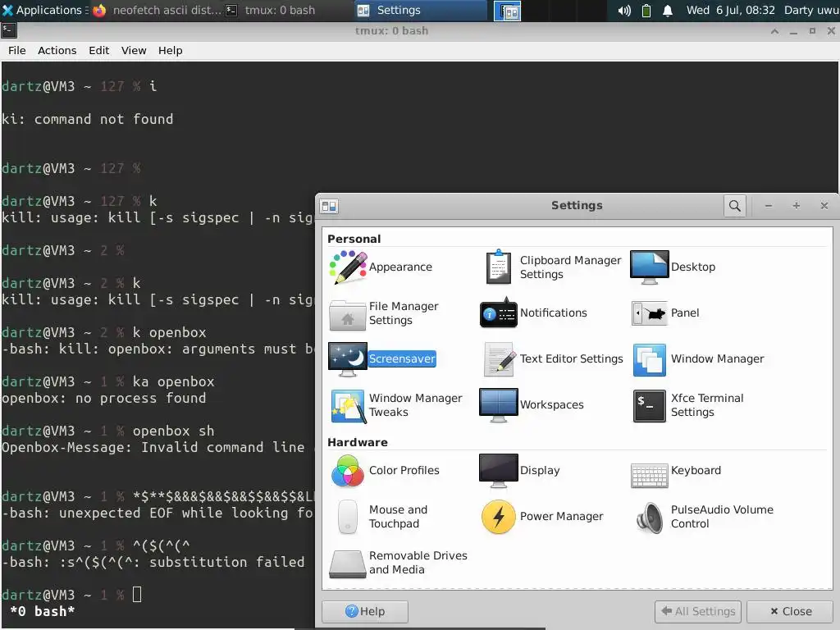Image resolution: width=840 pixels, height=630 pixels.
Task: Click the All Settings button
Action: [x=698, y=611]
